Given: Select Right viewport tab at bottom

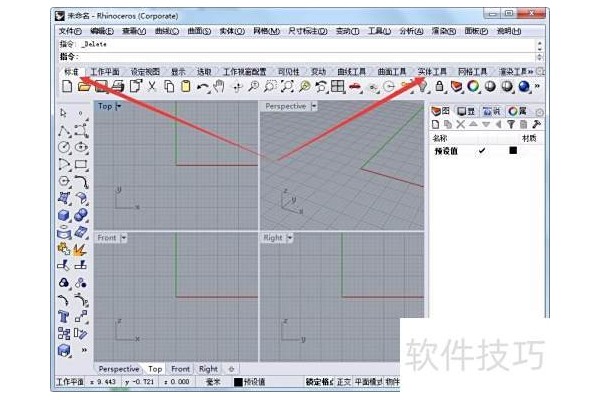Looking at the screenshot, I should 208,369.
